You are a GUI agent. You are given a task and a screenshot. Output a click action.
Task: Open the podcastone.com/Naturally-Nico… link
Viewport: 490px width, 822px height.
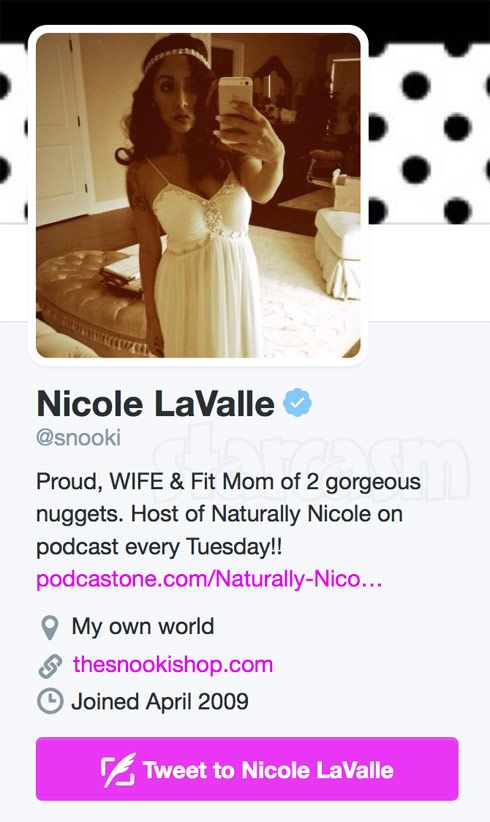pos(209,579)
